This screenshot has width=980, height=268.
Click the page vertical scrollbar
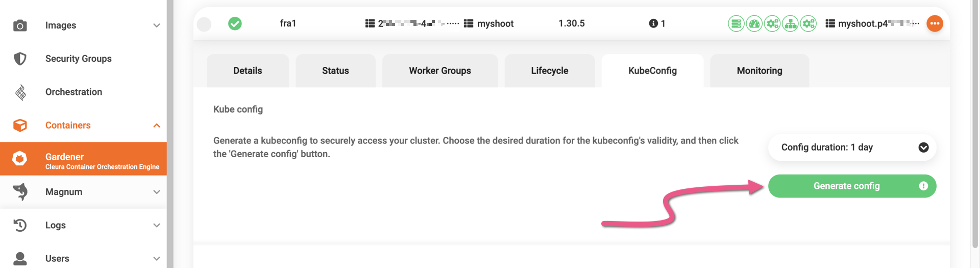(975, 128)
